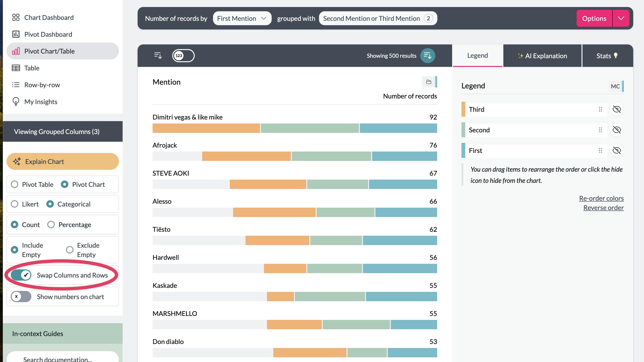The width and height of the screenshot is (644, 362).
Task: Open the First Mention dropdown
Action: coord(242,18)
